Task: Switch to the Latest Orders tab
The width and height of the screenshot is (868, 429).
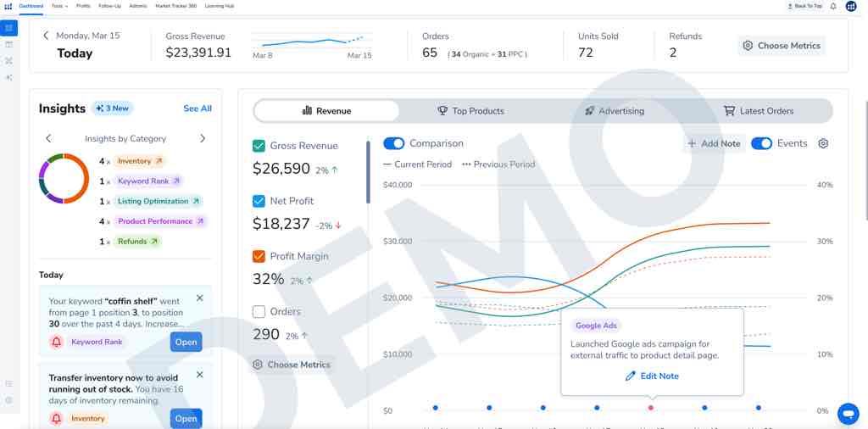Action: [759, 111]
